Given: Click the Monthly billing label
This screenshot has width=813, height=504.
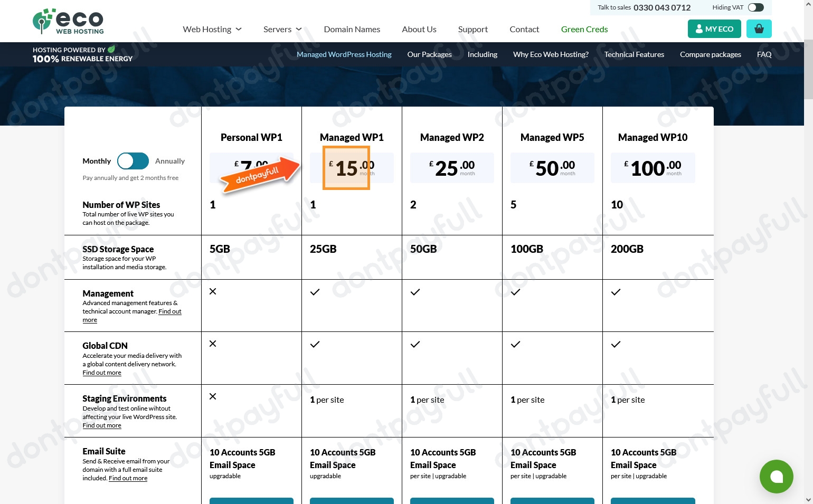Looking at the screenshot, I should click(x=97, y=161).
